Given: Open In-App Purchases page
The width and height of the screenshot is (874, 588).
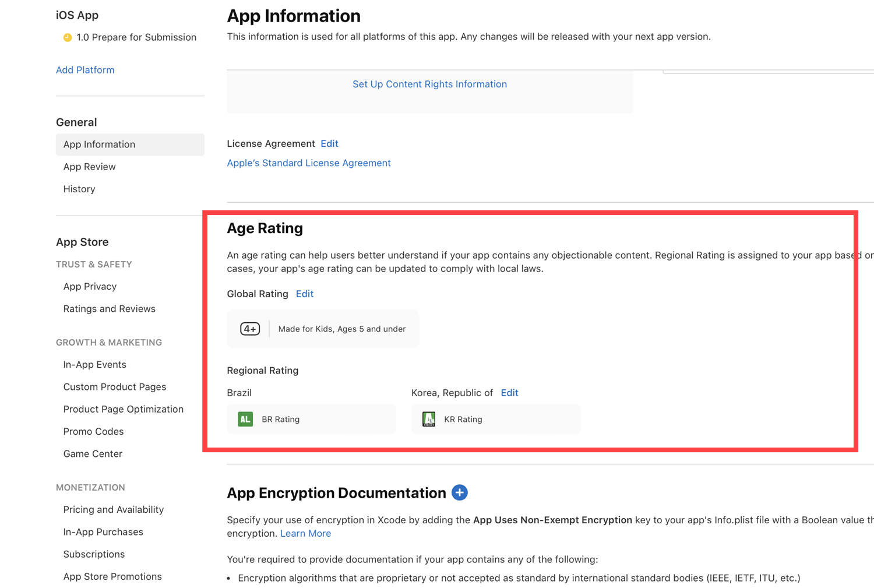Looking at the screenshot, I should [103, 532].
